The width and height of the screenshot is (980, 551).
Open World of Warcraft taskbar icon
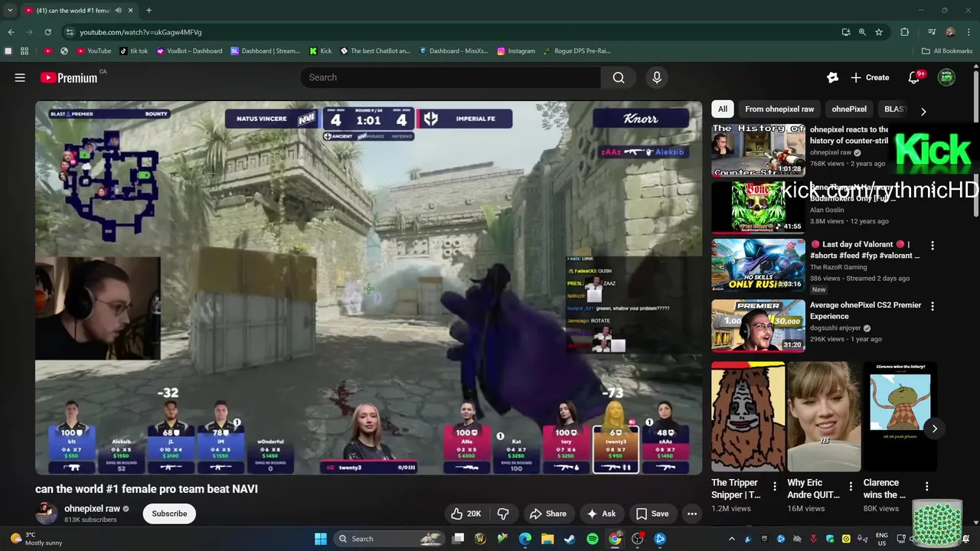(x=480, y=539)
